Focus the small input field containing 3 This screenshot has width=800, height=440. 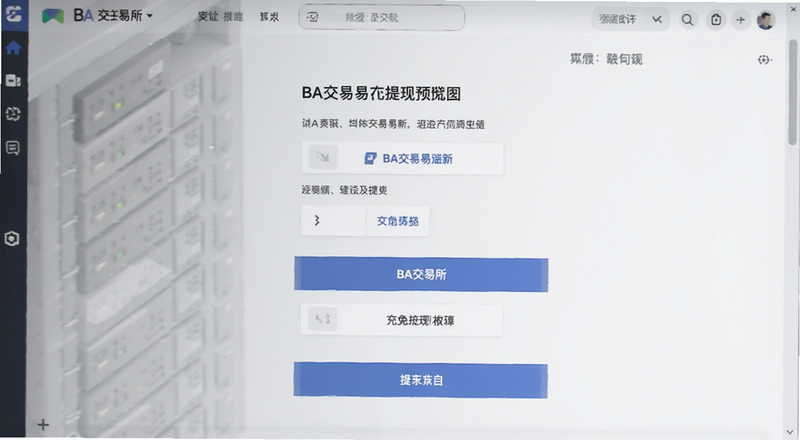[x=334, y=221]
